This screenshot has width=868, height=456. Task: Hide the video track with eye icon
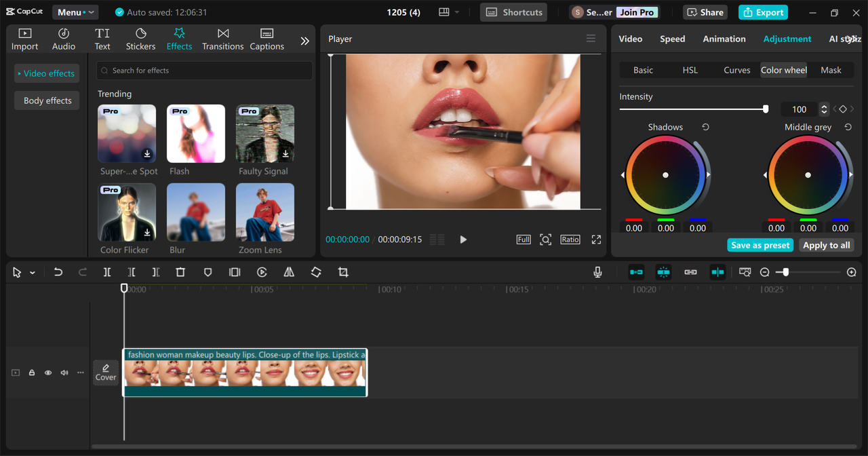click(x=48, y=373)
